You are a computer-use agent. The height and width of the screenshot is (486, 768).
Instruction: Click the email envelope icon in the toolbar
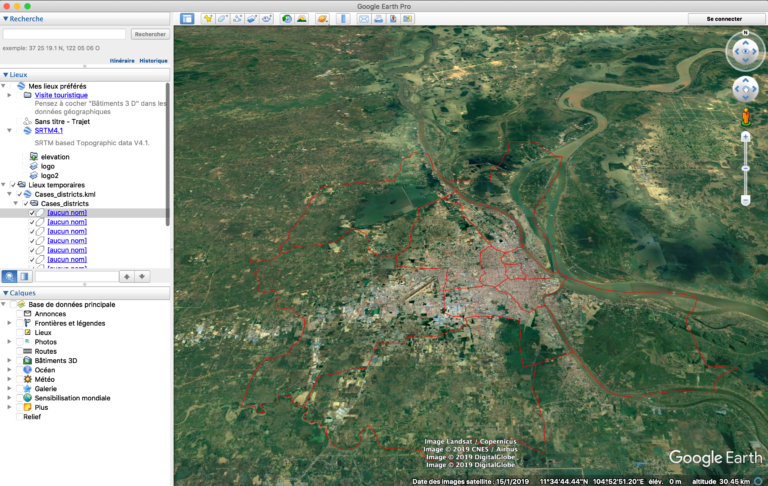tap(364, 19)
